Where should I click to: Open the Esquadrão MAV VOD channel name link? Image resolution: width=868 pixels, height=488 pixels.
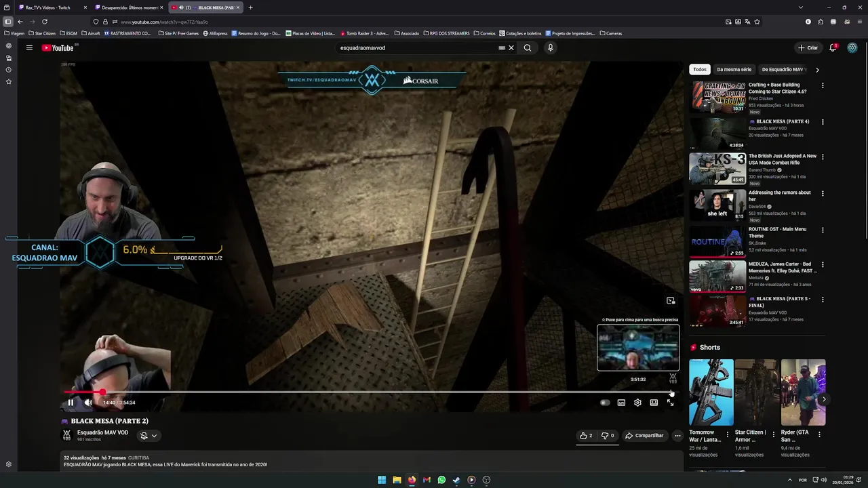[x=102, y=432]
